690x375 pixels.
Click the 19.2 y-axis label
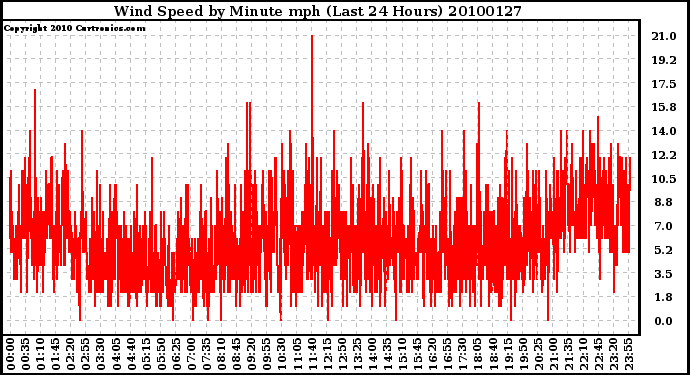point(664,60)
